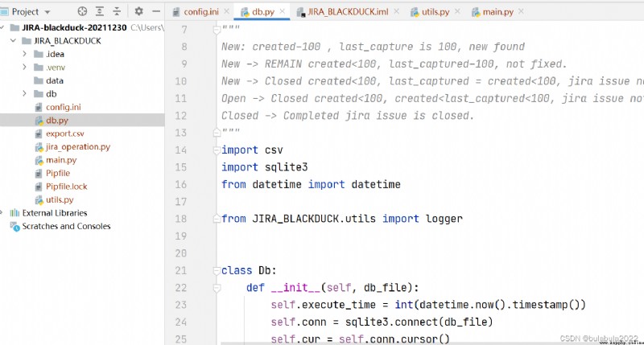The width and height of the screenshot is (644, 345).
Task: Switch to the db.py editor tab
Action: (263, 12)
